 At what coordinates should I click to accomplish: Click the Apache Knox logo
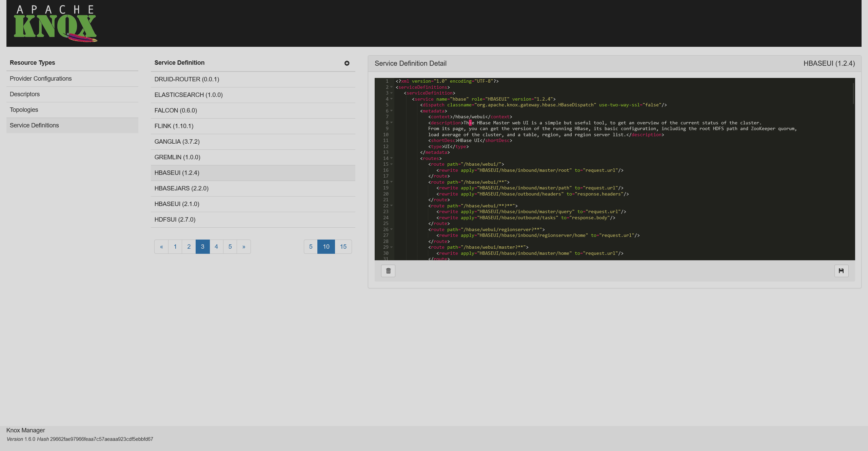tap(55, 24)
